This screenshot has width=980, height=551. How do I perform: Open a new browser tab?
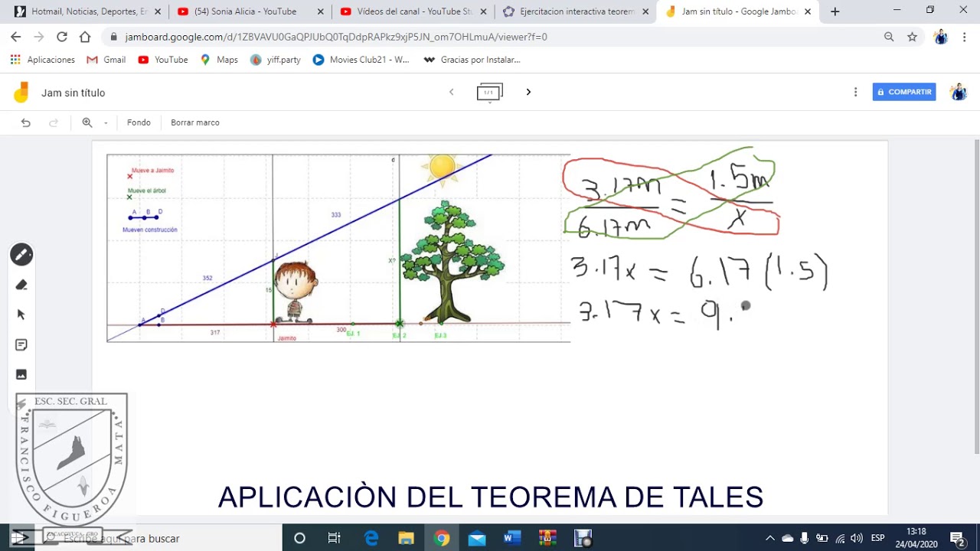[x=835, y=11]
